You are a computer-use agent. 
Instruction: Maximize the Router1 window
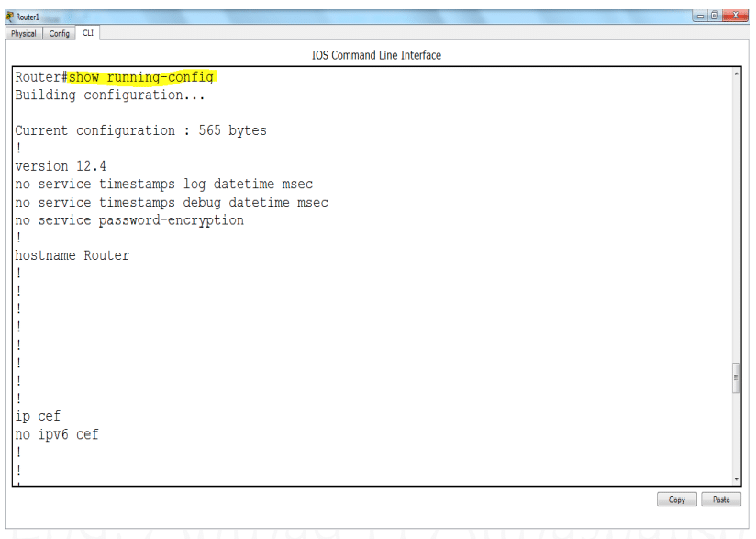click(715, 16)
